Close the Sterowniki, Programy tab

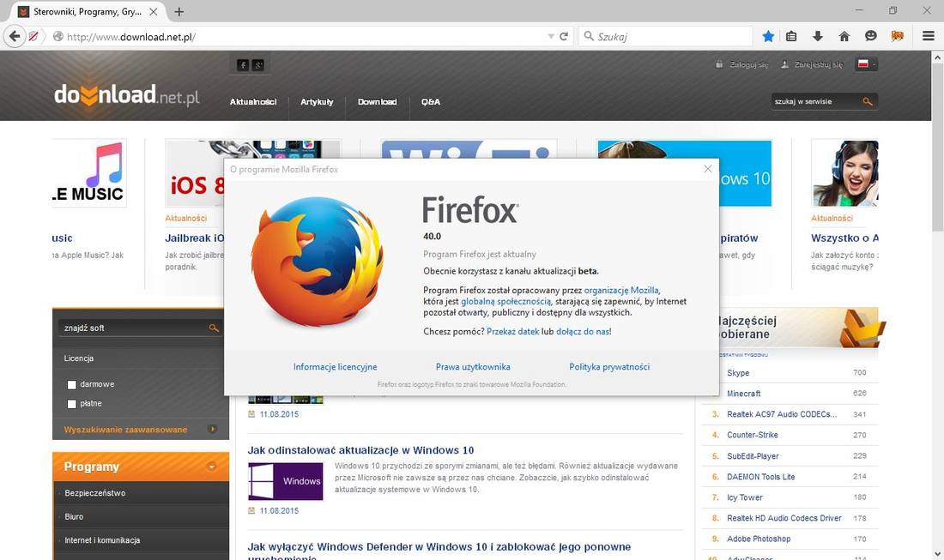pos(154,11)
